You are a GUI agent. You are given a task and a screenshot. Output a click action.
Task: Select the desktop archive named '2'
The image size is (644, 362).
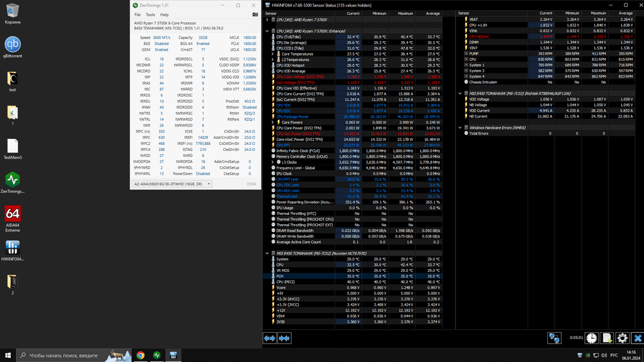click(13, 284)
